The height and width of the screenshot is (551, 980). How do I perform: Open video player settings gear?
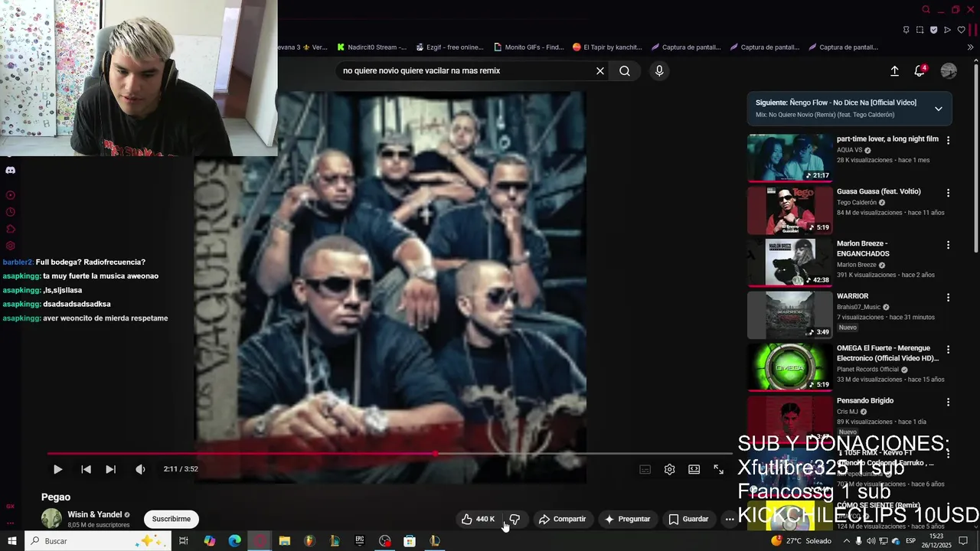tap(670, 469)
